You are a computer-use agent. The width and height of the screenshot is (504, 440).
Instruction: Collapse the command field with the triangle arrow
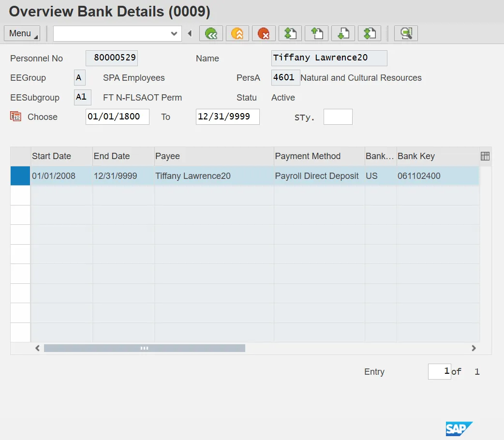[x=190, y=33]
